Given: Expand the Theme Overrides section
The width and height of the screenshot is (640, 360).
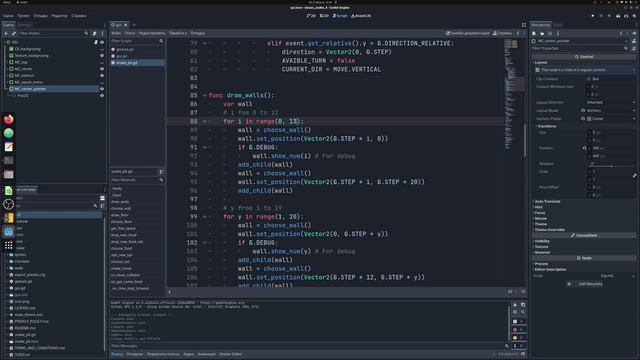Looking at the screenshot, I should point(549,230).
